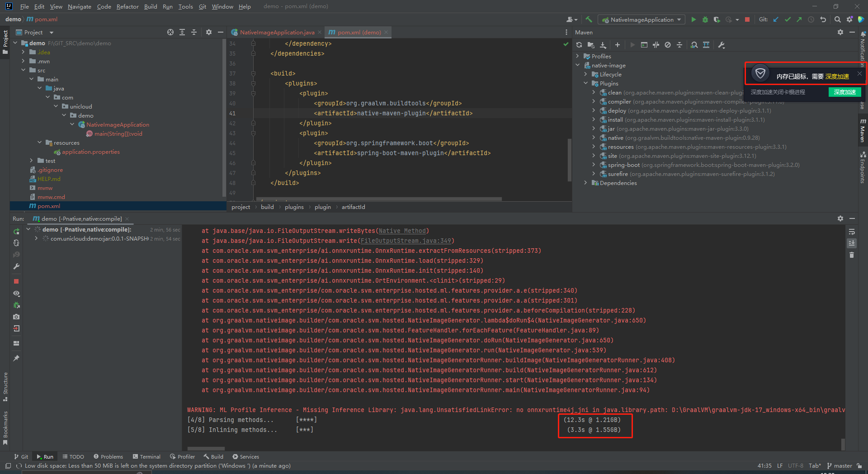Open Services tool window button
Viewport: 868px width, 474px height.
click(245, 457)
